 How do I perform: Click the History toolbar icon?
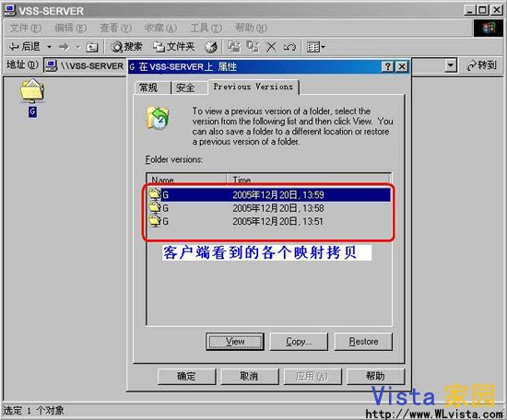pyautogui.click(x=211, y=47)
